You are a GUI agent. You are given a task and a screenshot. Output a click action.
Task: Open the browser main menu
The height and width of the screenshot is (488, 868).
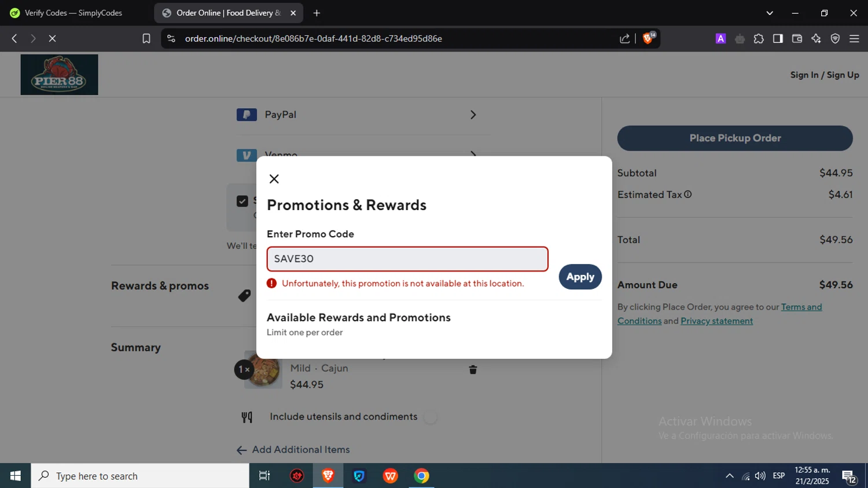pyautogui.click(x=854, y=38)
